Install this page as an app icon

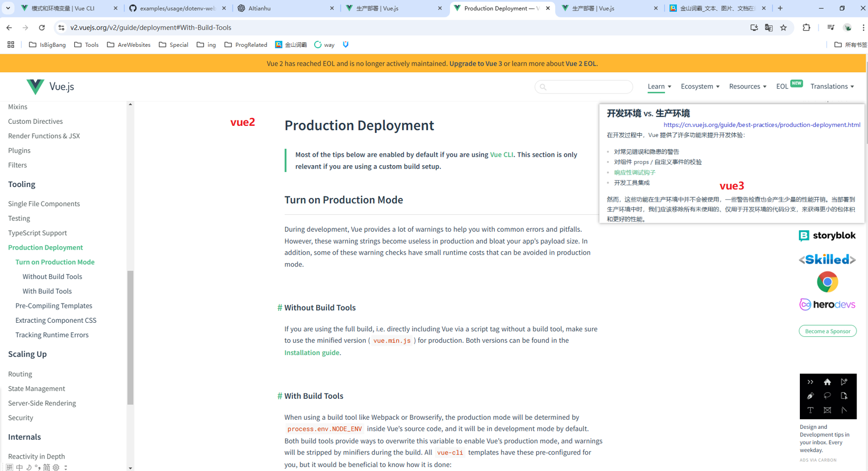tap(754, 27)
